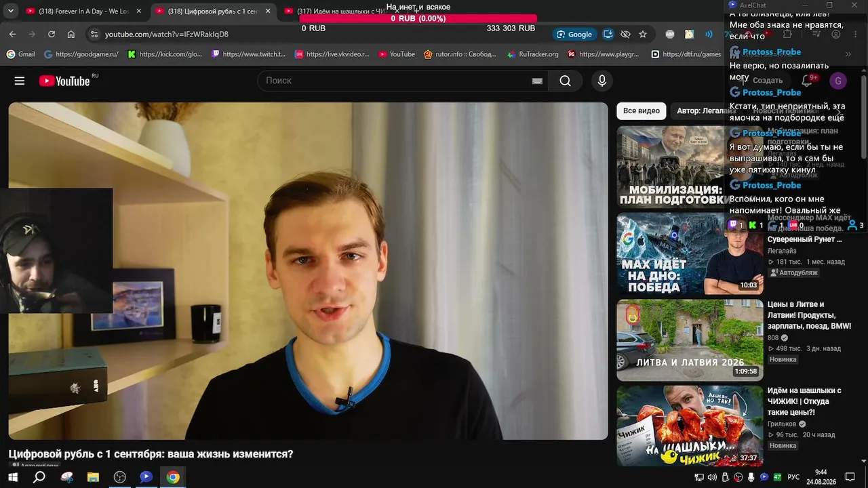Open the goodgame.ru bookmark
Image resolution: width=868 pixels, height=488 pixels.
(81, 54)
